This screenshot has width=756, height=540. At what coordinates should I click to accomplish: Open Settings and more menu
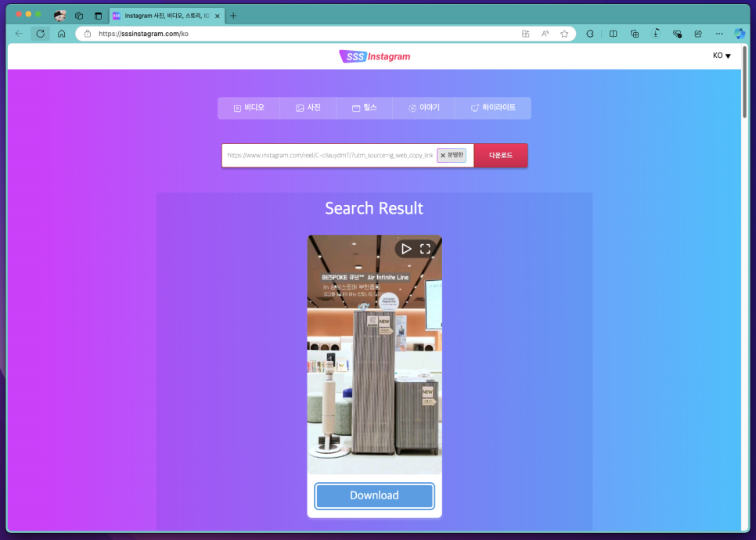click(719, 34)
